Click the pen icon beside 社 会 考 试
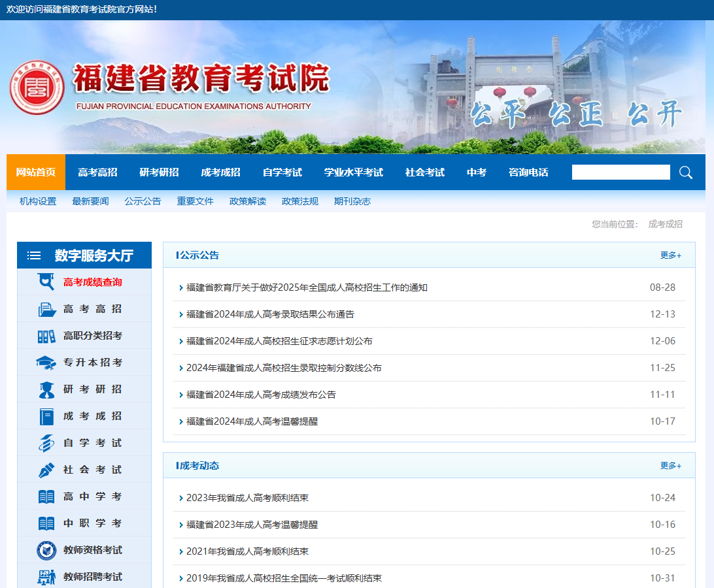This screenshot has width=714, height=588. tap(46, 470)
